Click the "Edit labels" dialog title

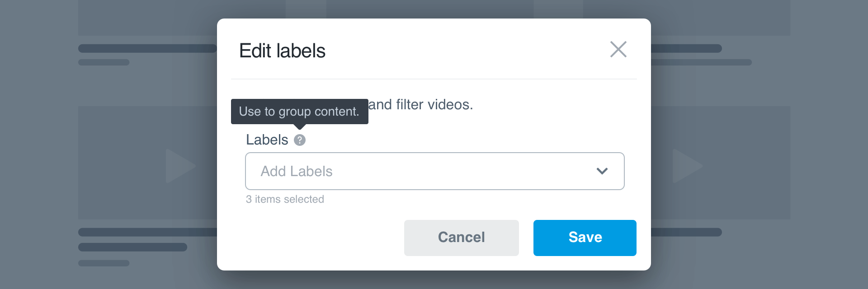click(x=282, y=51)
